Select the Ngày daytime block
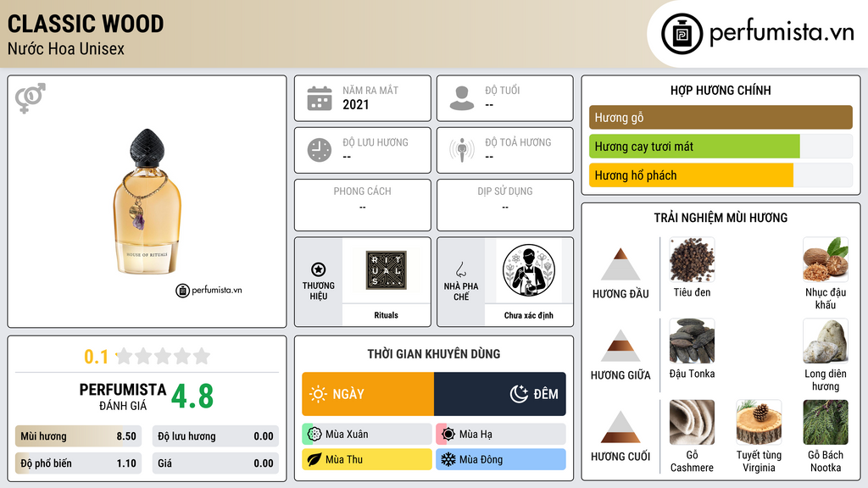Screen dimensions: 868x488 click(368, 394)
